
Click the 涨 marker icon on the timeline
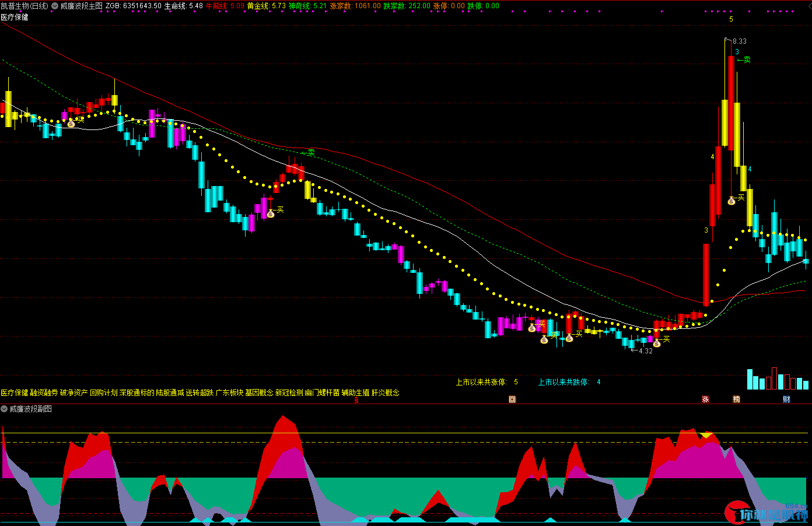705,399
